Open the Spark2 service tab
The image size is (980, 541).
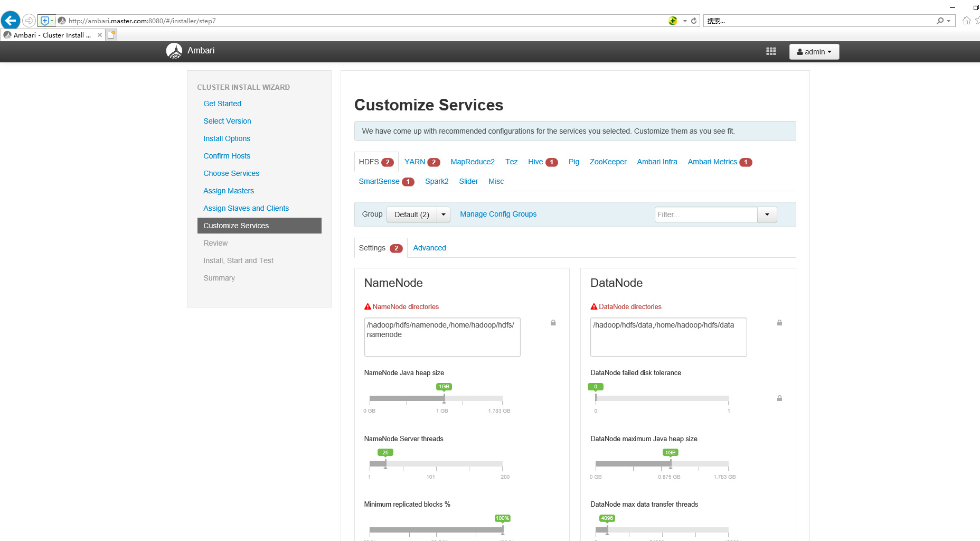[x=437, y=181]
